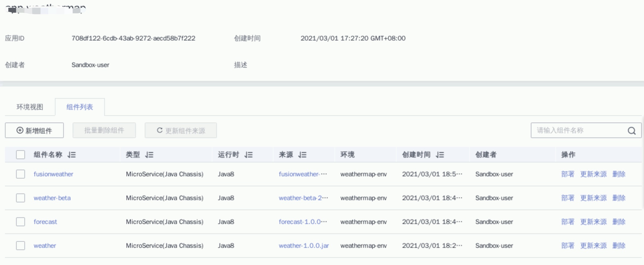
Task: Sort by 来源 column icon
Action: coord(302,155)
